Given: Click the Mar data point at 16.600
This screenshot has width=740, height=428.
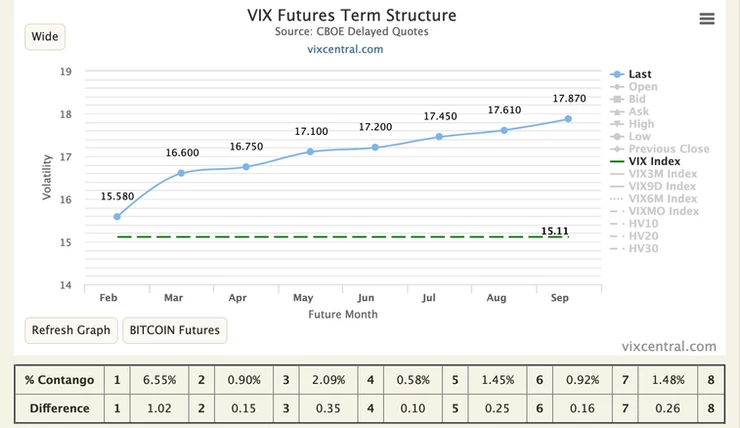Looking at the screenshot, I should (x=181, y=173).
